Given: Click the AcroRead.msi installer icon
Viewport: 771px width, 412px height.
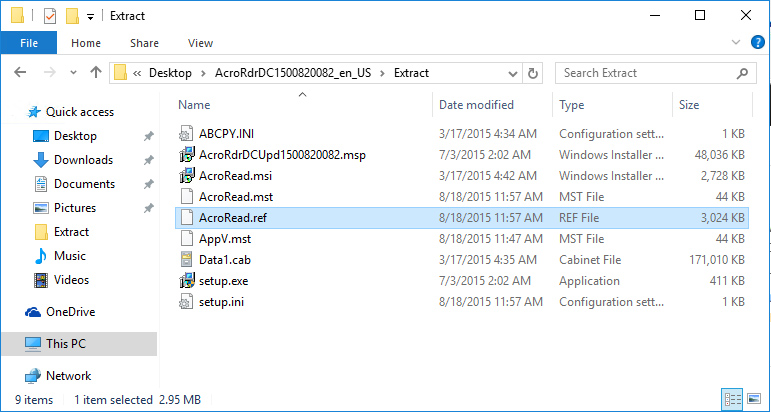Looking at the screenshot, I should [186, 176].
